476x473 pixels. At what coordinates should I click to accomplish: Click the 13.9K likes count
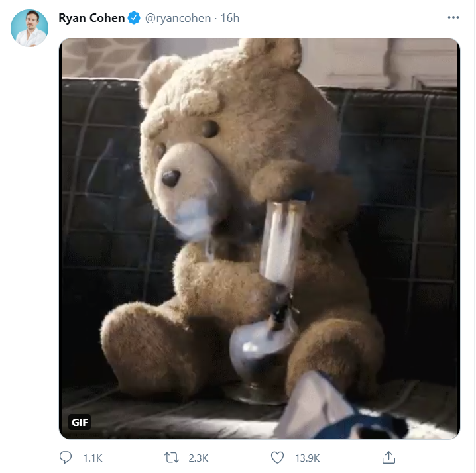307,458
